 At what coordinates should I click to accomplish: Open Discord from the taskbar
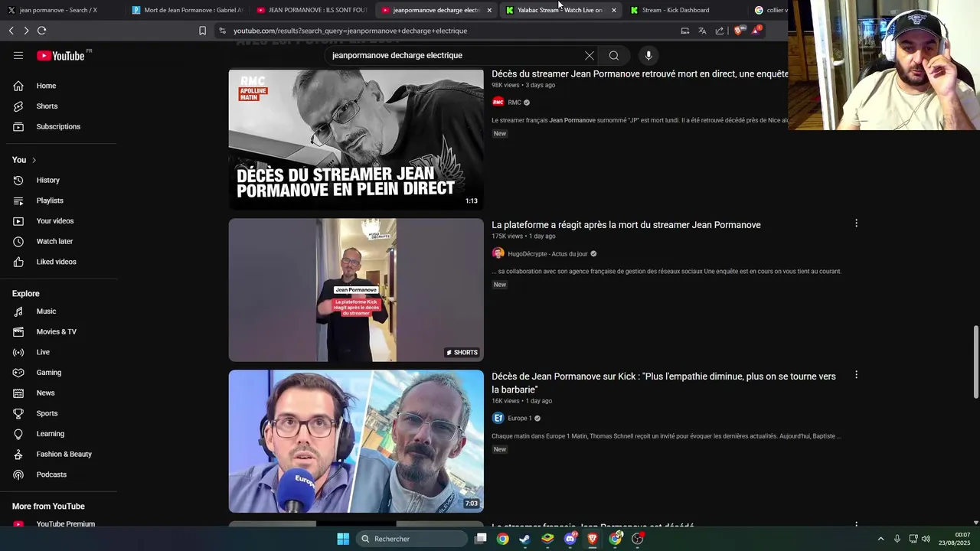click(x=570, y=539)
